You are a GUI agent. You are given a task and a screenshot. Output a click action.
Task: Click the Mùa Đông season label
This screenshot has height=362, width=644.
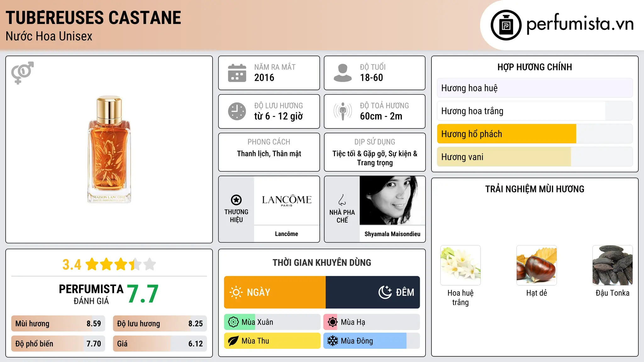click(357, 341)
